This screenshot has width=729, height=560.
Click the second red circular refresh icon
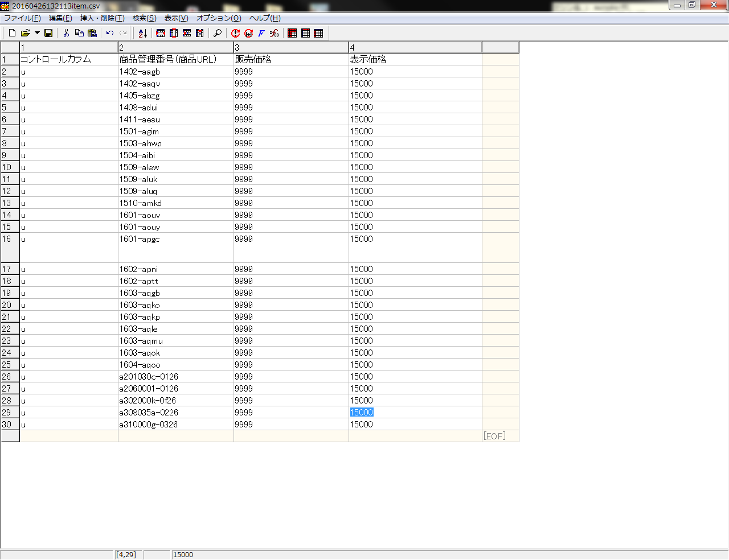pyautogui.click(x=248, y=33)
